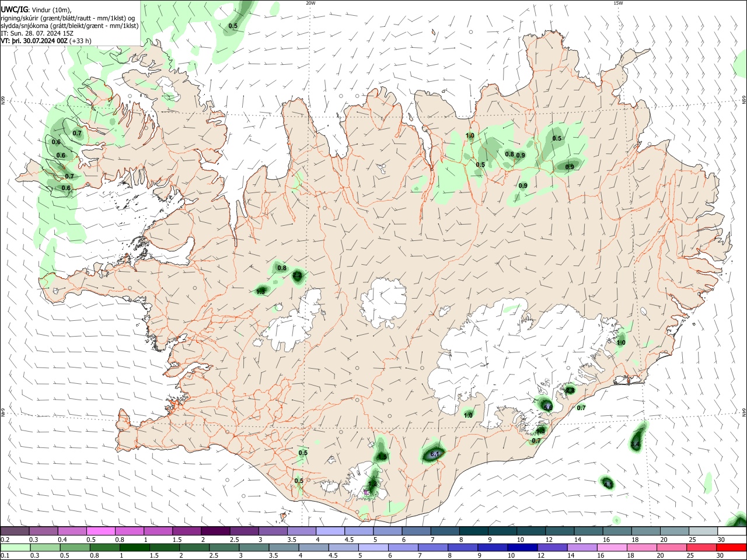Click the 'slydda/snjókoma (grátt/bleikt/grænt' description line

(x=69, y=26)
